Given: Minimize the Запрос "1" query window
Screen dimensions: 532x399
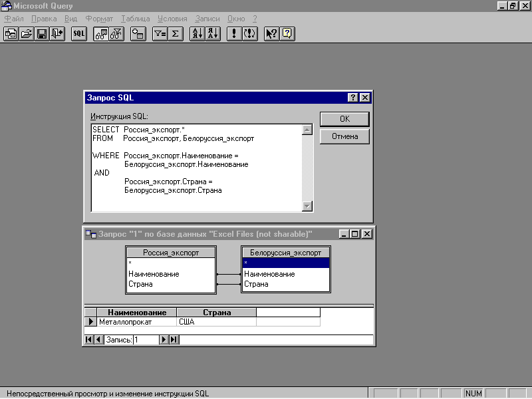Looking at the screenshot, I should click(x=344, y=234).
